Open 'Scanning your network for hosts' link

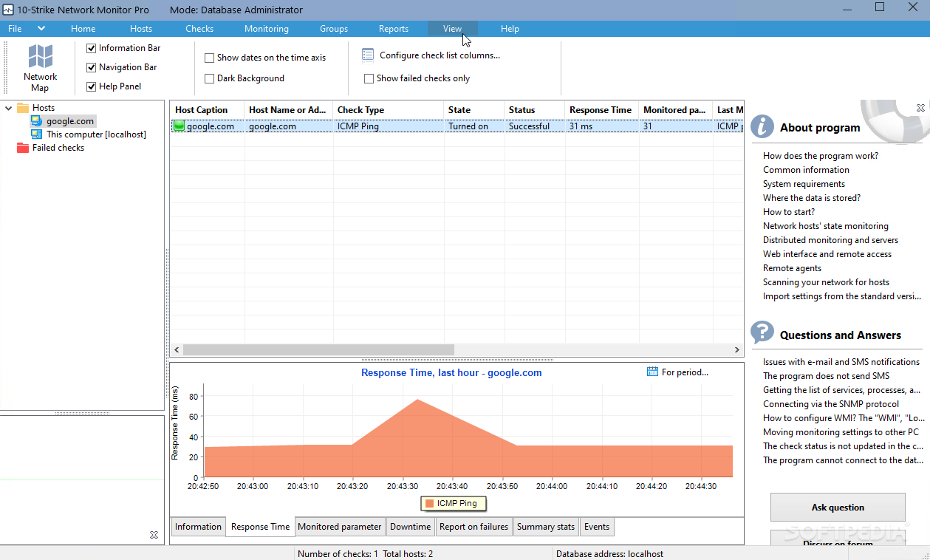coord(826,282)
